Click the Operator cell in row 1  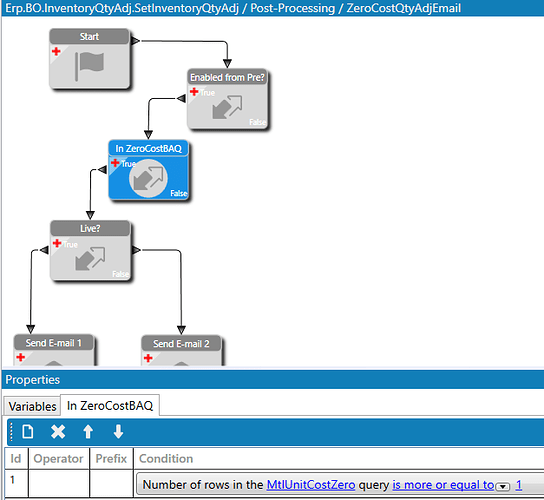coord(59,484)
